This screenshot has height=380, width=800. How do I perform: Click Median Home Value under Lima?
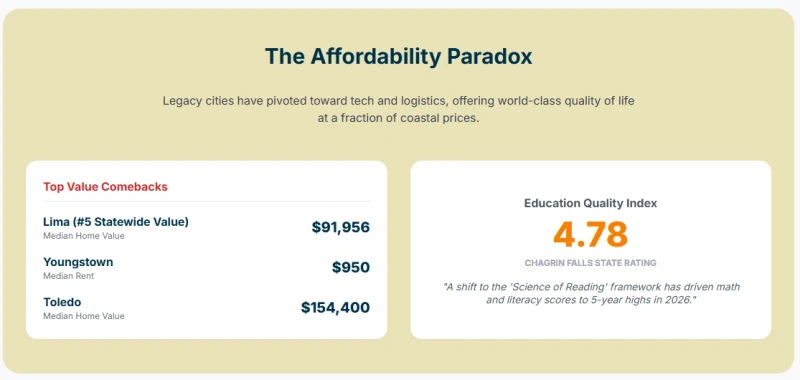pos(84,236)
